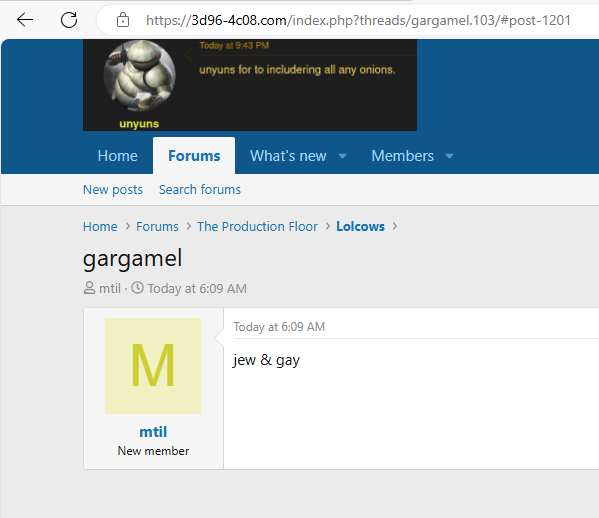The width and height of the screenshot is (599, 518).
Task: Click the padlock site info icon
Action: coord(123,20)
